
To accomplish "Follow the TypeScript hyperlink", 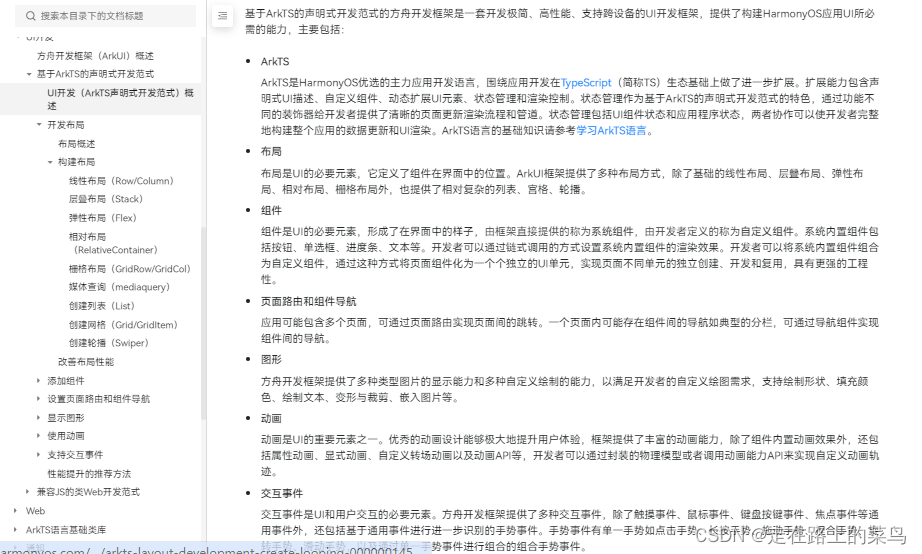I will [x=586, y=82].
